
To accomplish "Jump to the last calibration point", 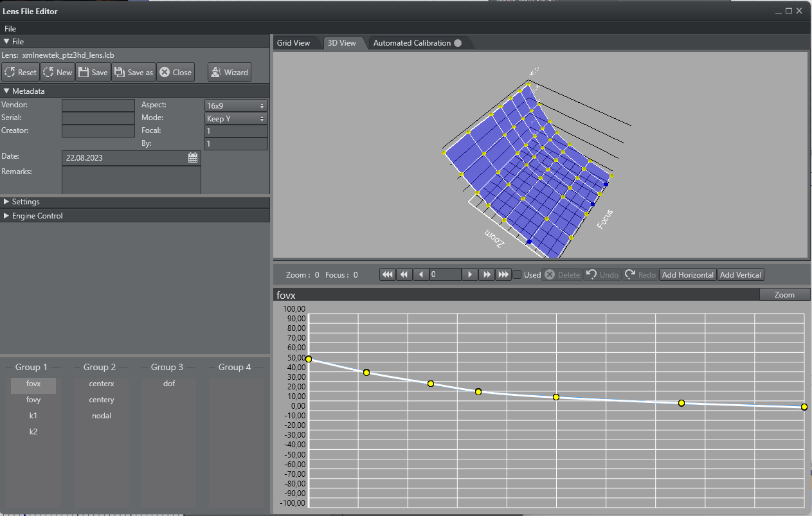I will (x=503, y=275).
